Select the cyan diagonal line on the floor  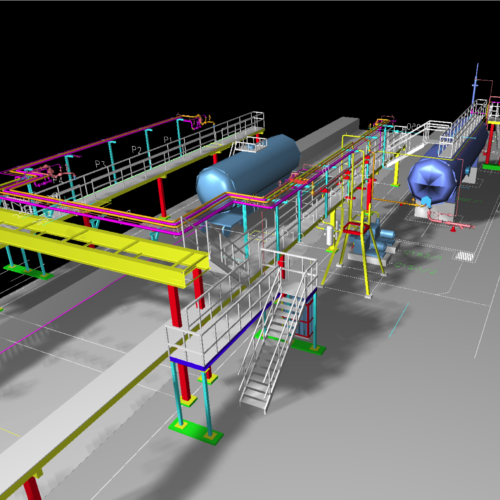pos(399,320)
